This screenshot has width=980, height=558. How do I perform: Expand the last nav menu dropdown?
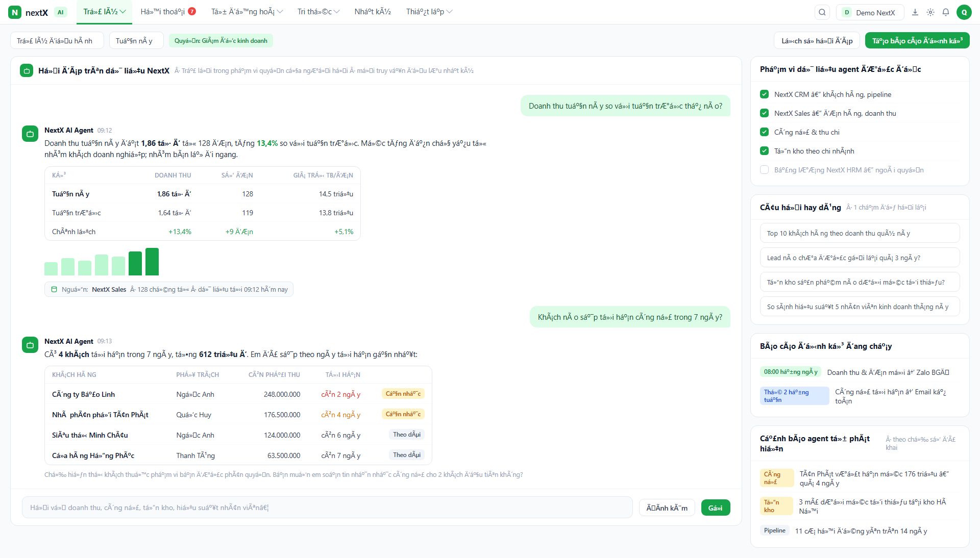click(x=429, y=12)
